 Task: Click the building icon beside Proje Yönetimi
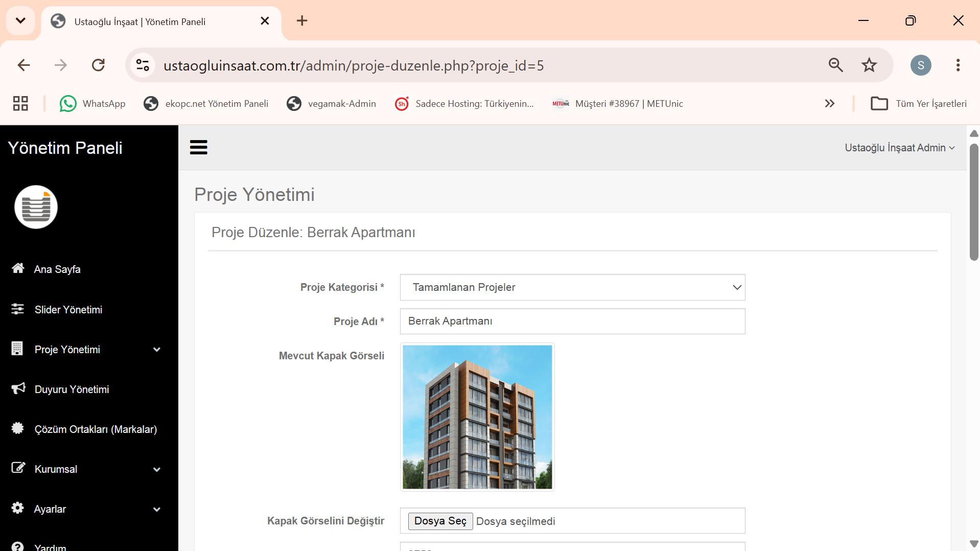pos(17,349)
